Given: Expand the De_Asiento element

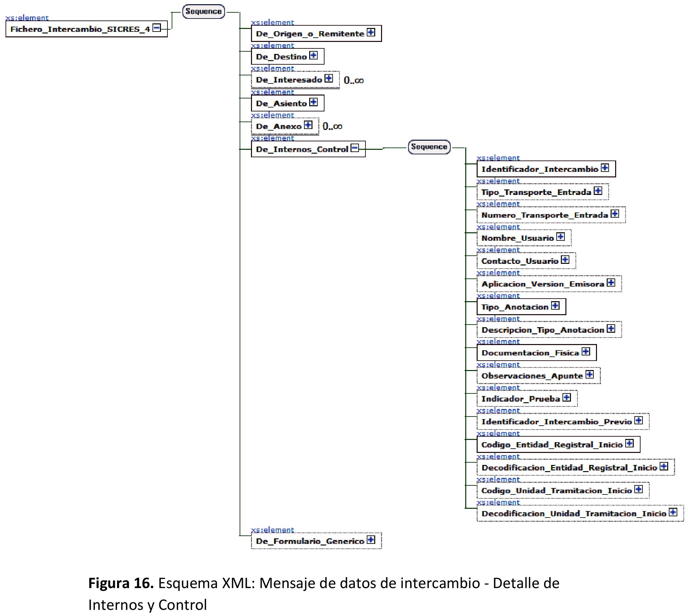Looking at the screenshot, I should (x=314, y=102).
